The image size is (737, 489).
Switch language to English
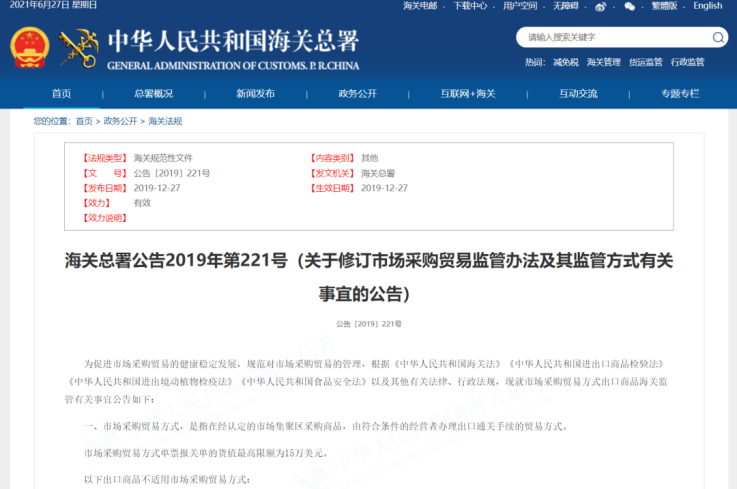[x=707, y=6]
